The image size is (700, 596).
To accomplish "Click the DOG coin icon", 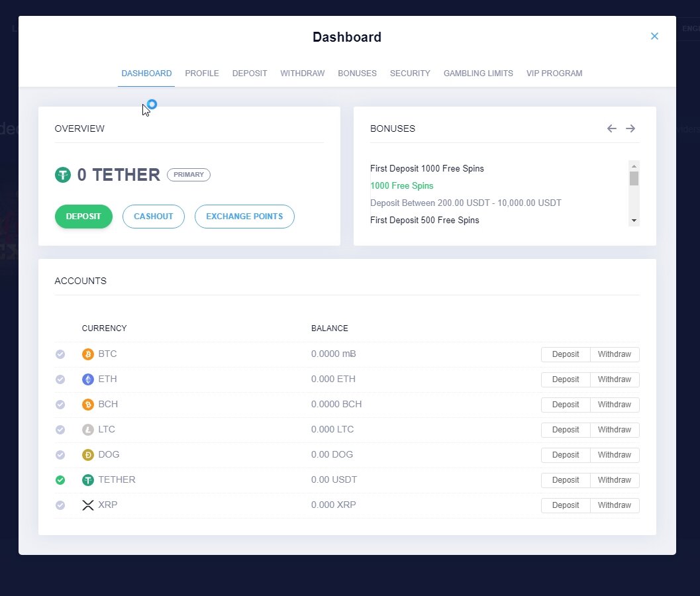I will coord(88,455).
